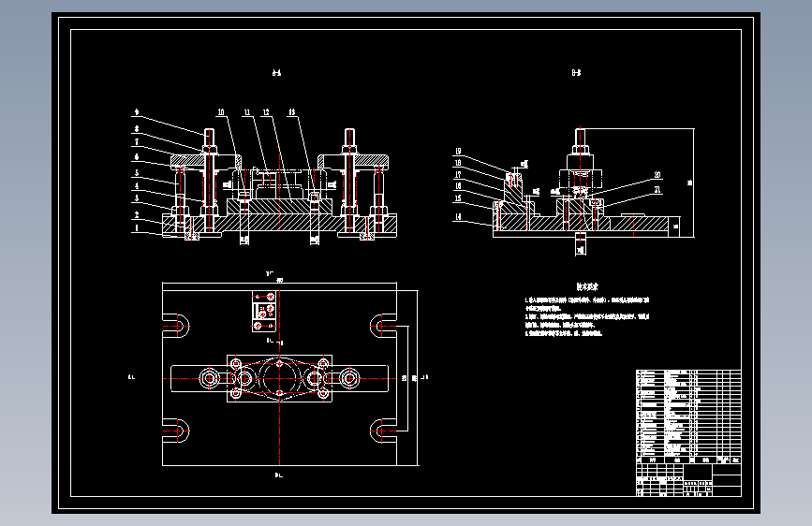Select balloon label 12
This screenshot has height=526, width=812.
pos(266,111)
